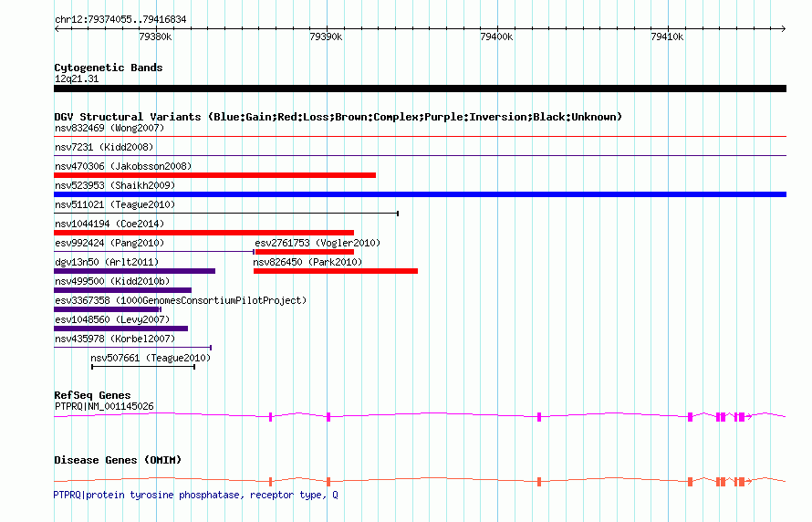
Task: Click the black 12q21.31 cytogenetic band bar
Action: tap(420, 89)
